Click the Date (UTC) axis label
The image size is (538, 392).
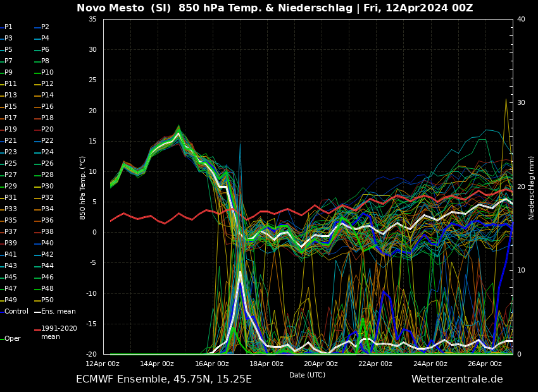point(307,375)
